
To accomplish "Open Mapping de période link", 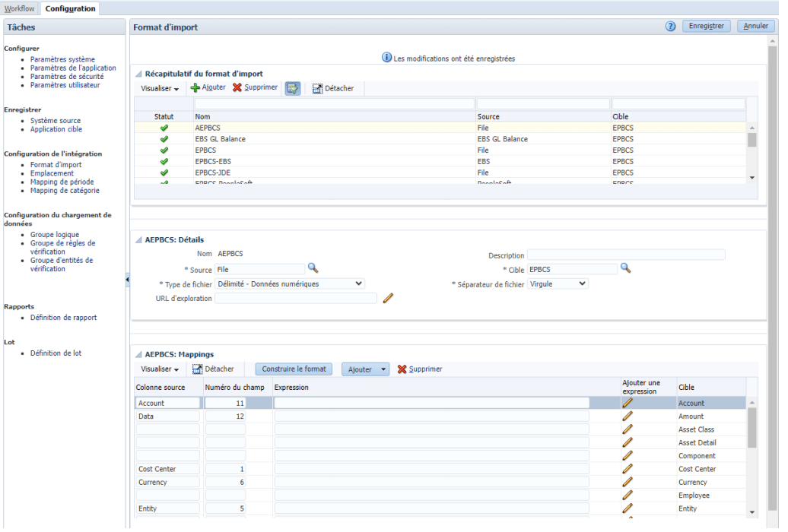I will (62, 182).
